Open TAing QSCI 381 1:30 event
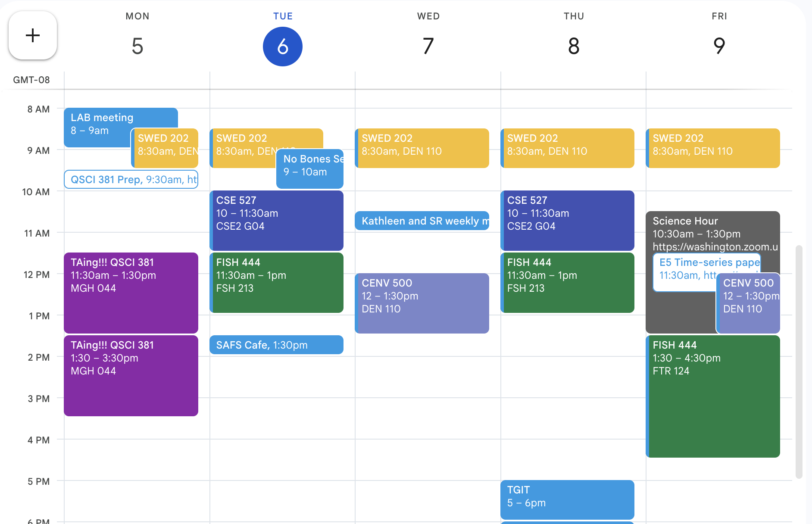The width and height of the screenshot is (812, 524). click(131, 376)
